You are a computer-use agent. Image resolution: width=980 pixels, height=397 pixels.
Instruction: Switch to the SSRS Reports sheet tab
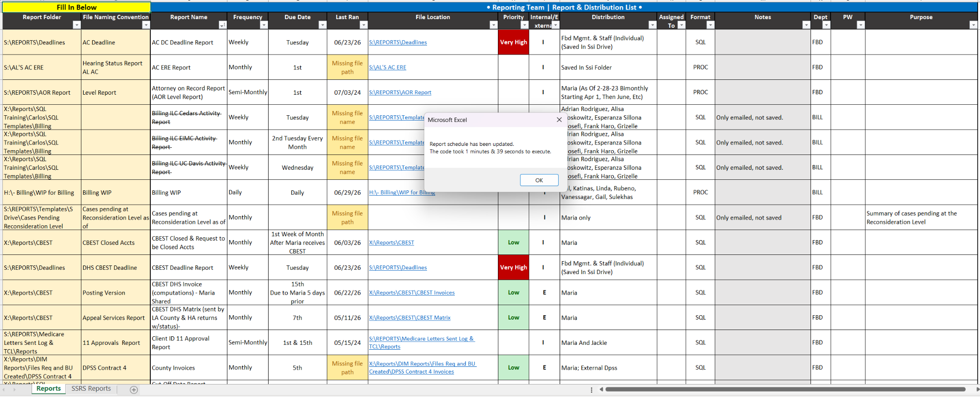coord(91,389)
